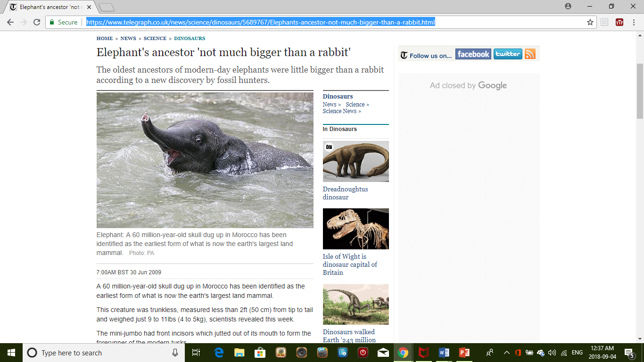Viewport: 644px width, 362px height.
Task: Go to SCIENCE in the breadcrumb
Action: click(x=155, y=39)
